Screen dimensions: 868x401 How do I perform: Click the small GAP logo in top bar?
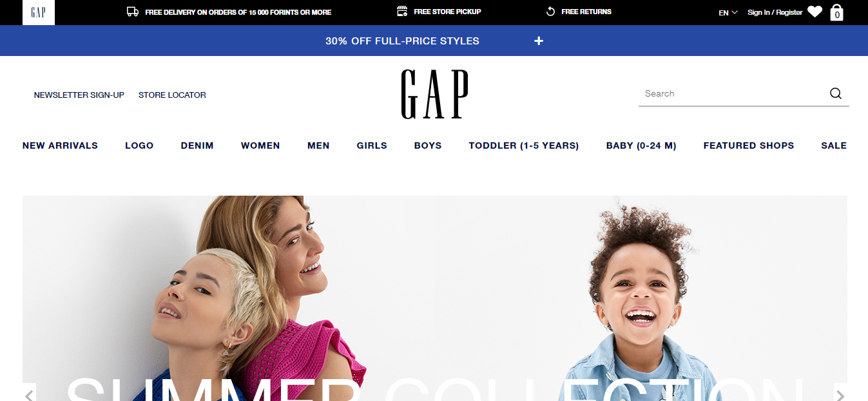click(39, 12)
